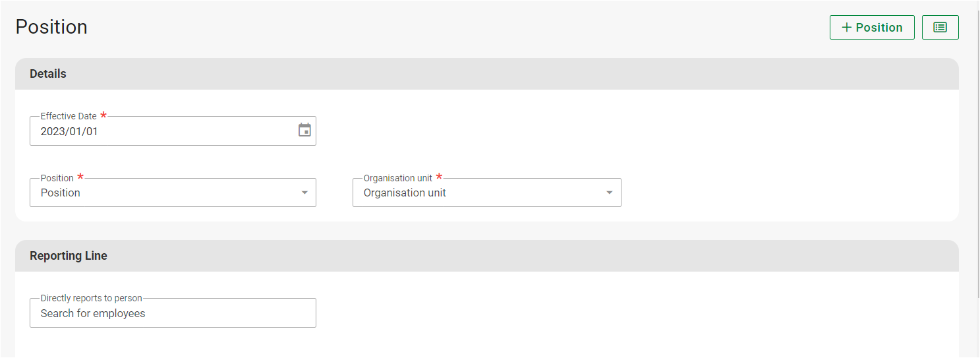Click the red asterisk beside Effective Date

pos(103,115)
